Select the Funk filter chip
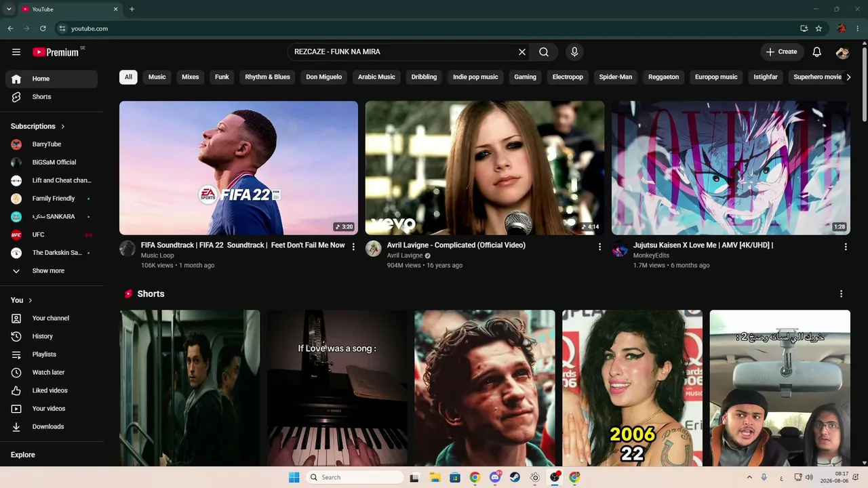Viewport: 868px width, 488px height. pos(222,77)
